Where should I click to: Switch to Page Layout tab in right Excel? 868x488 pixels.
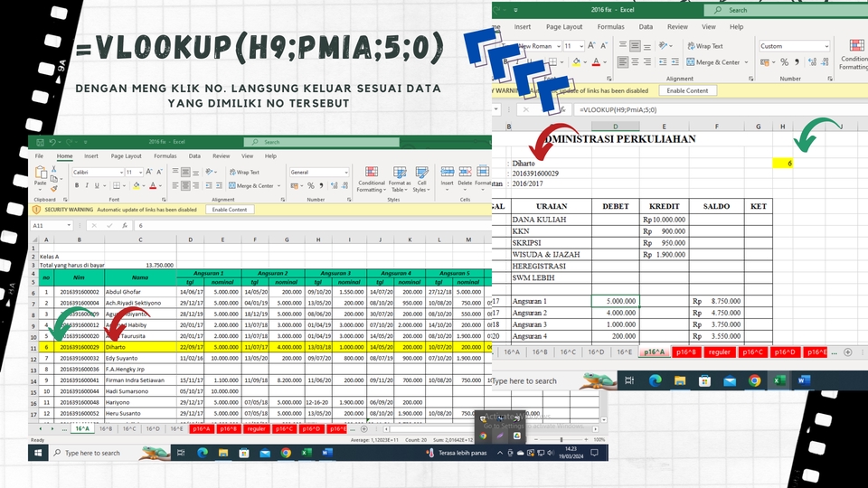click(x=564, y=26)
